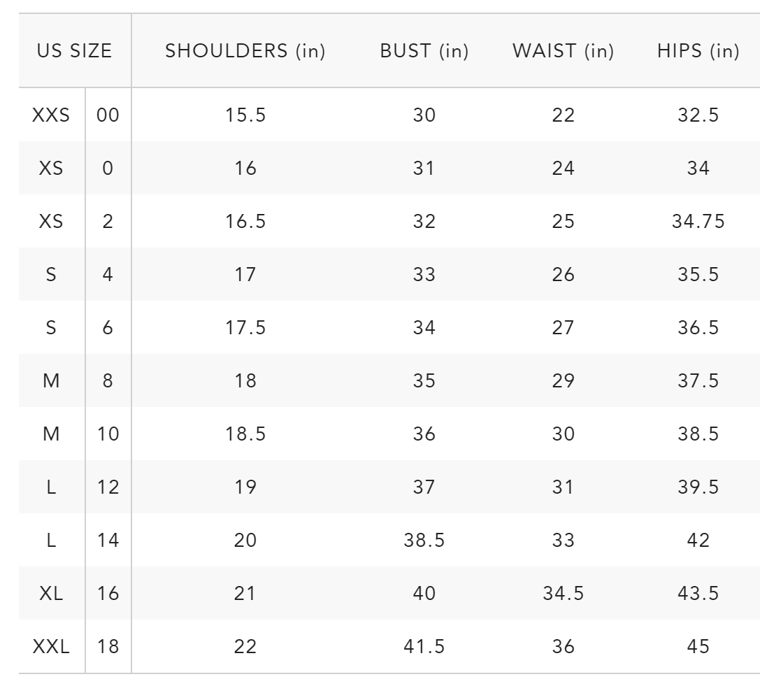Select the XXS size label
This screenshot has width=781, height=700.
[x=51, y=115]
